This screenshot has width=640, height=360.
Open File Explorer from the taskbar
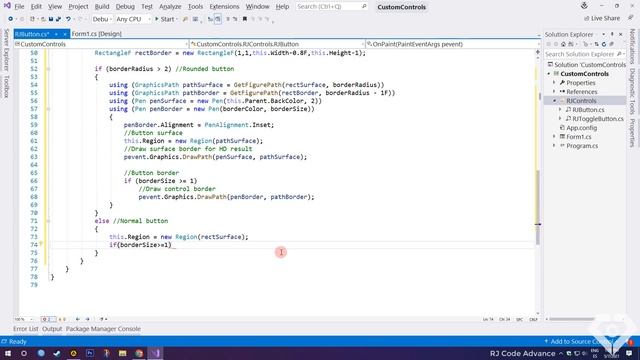click(x=122, y=353)
